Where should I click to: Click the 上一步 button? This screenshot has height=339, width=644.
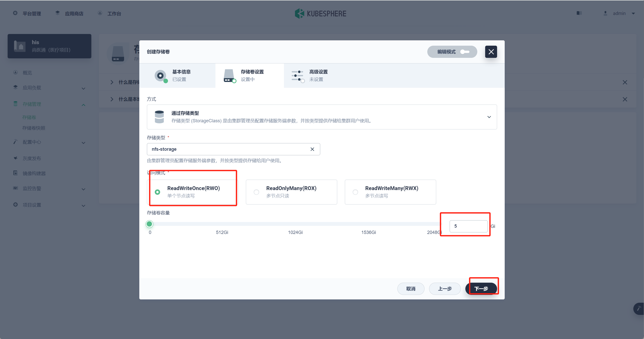tap(445, 289)
